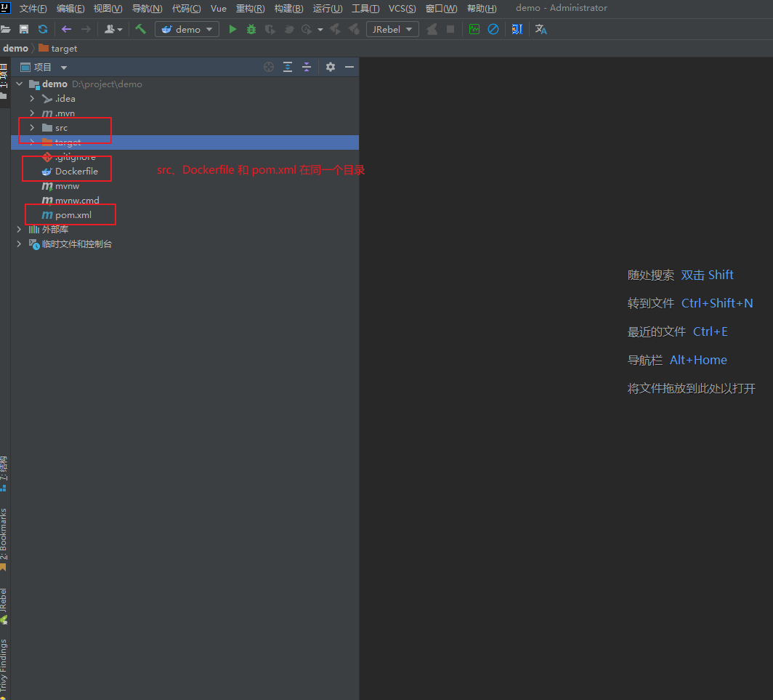Toggle the 1: 项目 tool window tab
The width and height of the screenshot is (773, 700).
click(x=4, y=81)
